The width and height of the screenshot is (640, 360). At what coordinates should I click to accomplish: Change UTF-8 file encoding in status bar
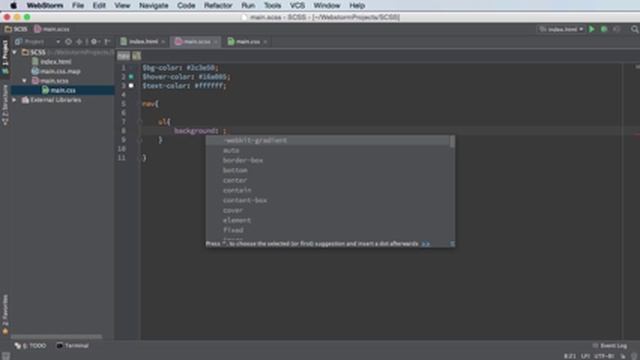tap(604, 356)
